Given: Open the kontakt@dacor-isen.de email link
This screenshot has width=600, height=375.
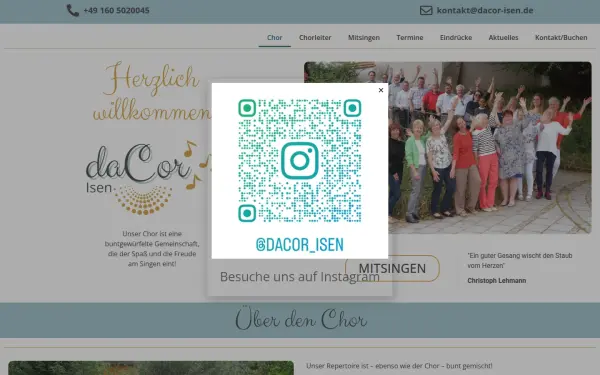Looking at the screenshot, I should point(485,10).
